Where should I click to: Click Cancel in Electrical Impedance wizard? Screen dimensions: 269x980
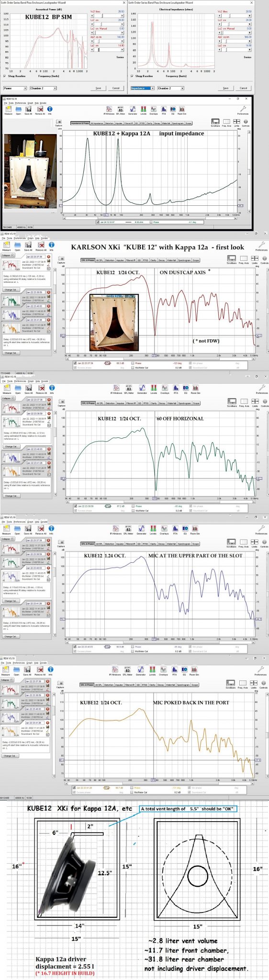pyautogui.click(x=243, y=88)
